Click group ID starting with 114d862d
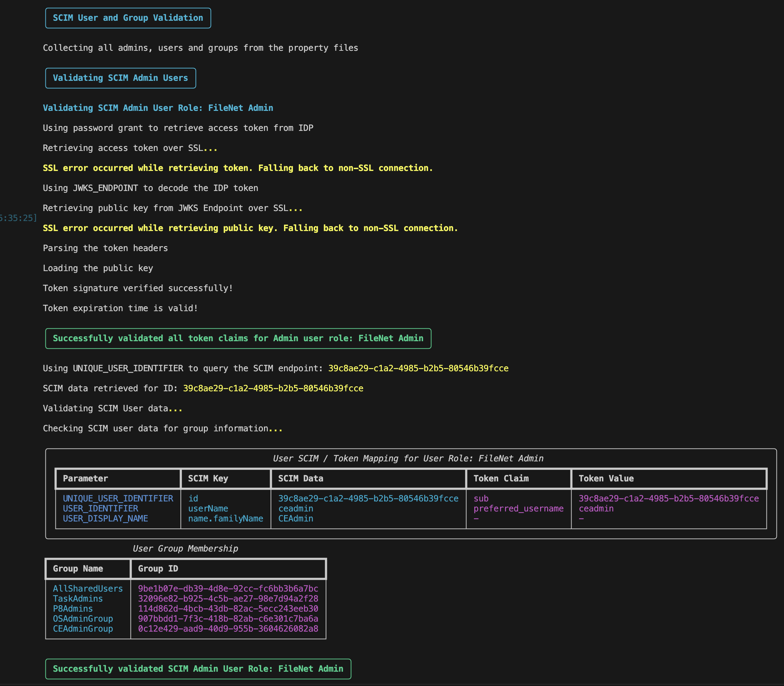 click(x=228, y=609)
